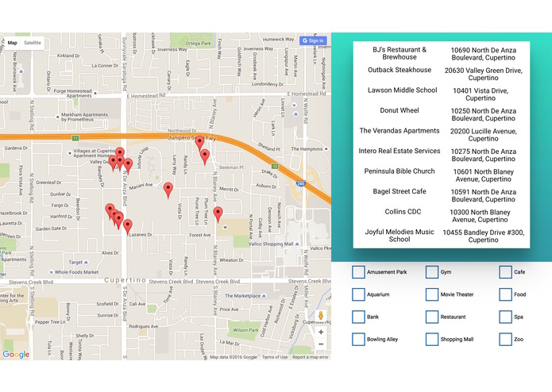Screen dimensions: 552x392
Task: Zoom out with the minus button
Action: (x=321, y=344)
